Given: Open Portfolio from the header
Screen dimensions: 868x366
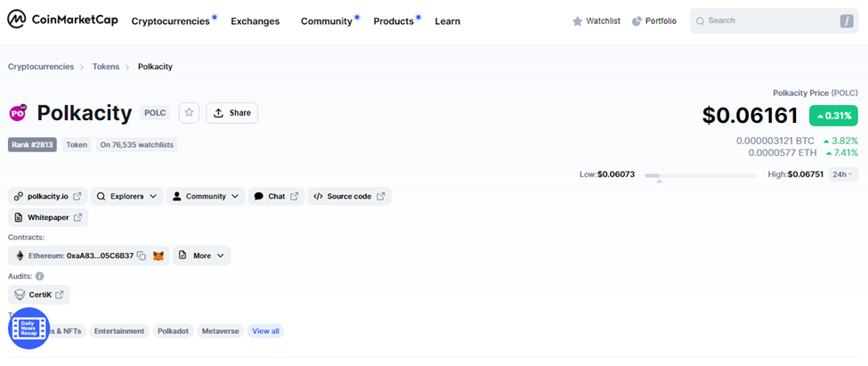Looking at the screenshot, I should click(x=653, y=21).
